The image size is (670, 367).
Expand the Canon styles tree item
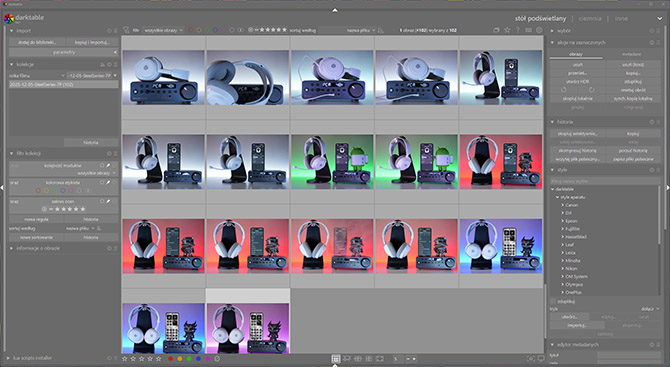click(x=562, y=205)
